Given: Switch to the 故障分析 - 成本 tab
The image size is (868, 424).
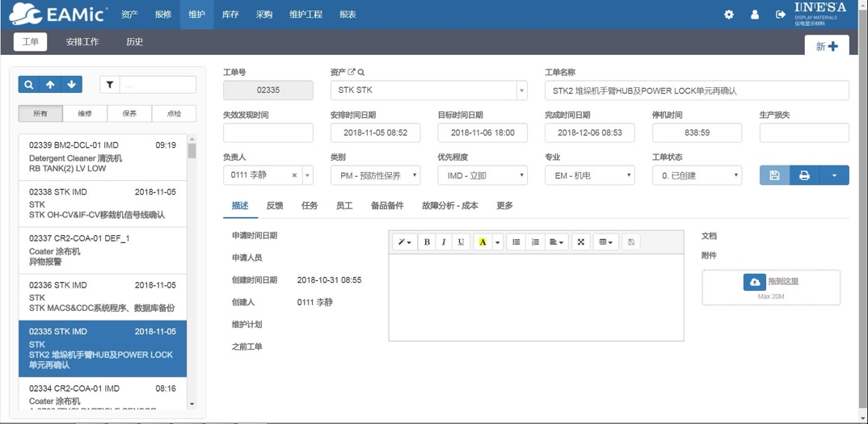Looking at the screenshot, I should [450, 205].
